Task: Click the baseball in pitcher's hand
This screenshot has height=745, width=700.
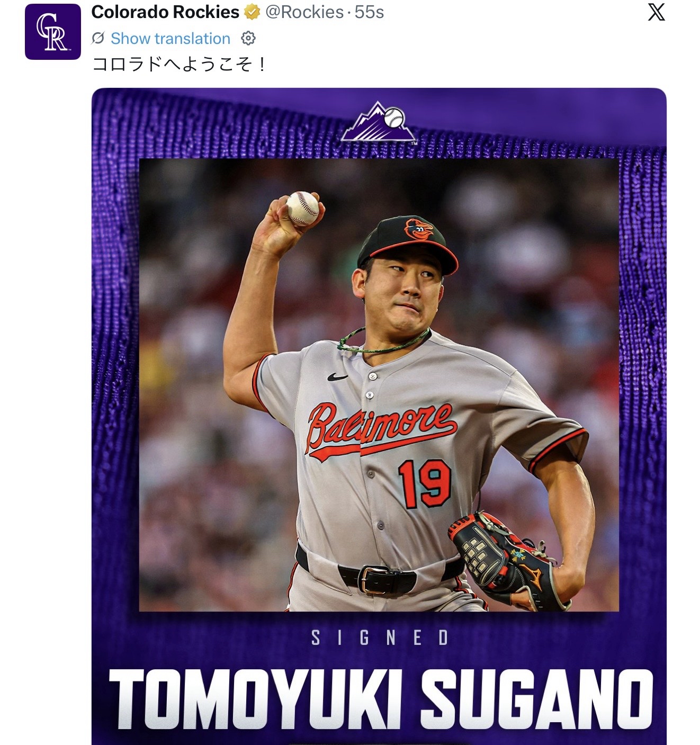Action: click(x=302, y=209)
